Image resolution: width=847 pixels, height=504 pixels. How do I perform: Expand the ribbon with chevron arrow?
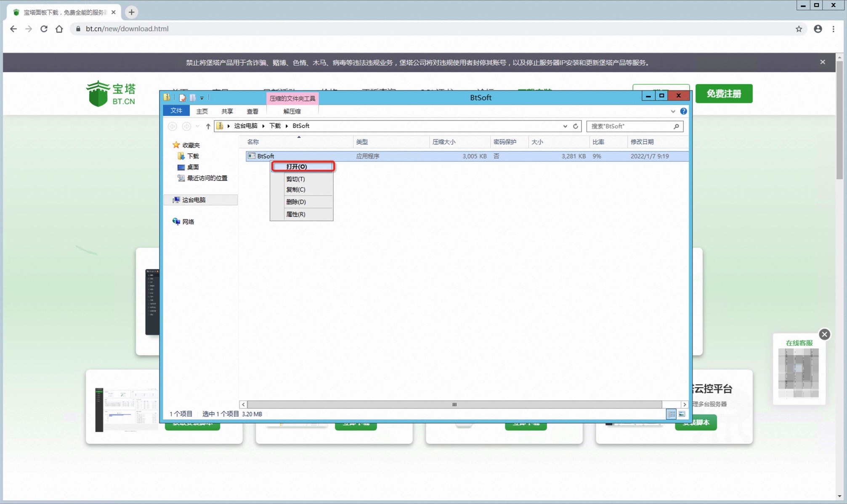coord(673,111)
